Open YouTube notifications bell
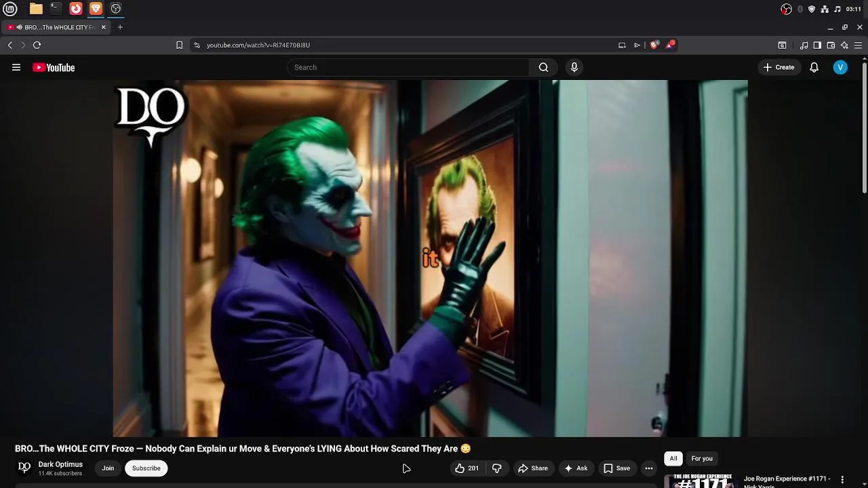 point(814,67)
